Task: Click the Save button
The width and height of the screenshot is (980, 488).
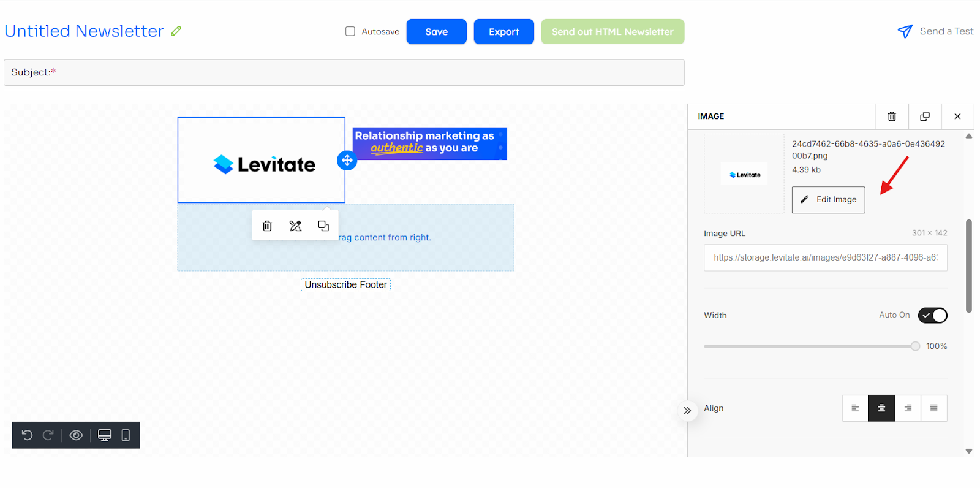Action: (437, 32)
